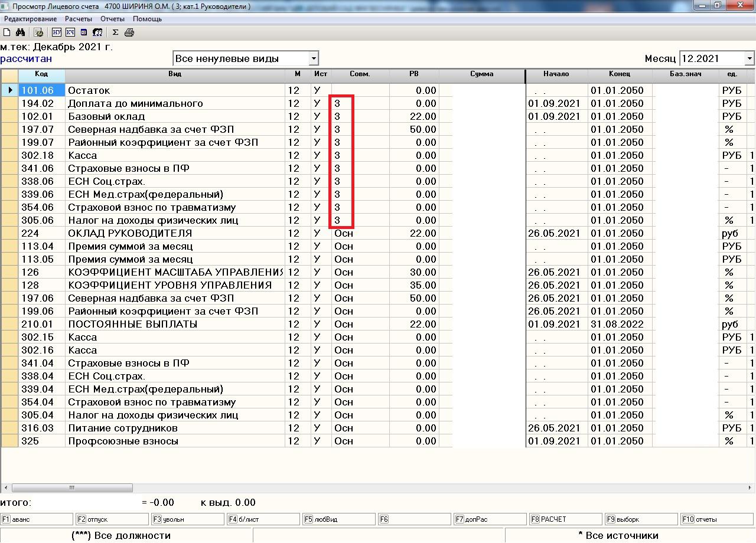The width and height of the screenshot is (756, 543).
Task: Click the 30.00 РВ value for code 126
Action: (x=414, y=272)
